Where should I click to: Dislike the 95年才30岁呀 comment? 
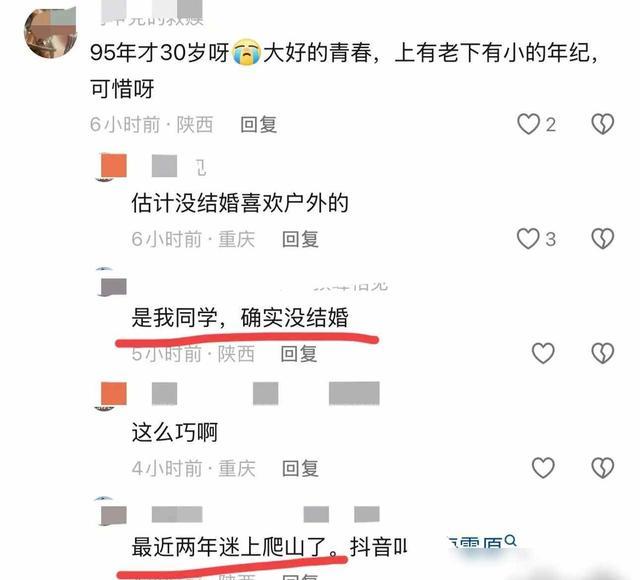pyautogui.click(x=602, y=124)
